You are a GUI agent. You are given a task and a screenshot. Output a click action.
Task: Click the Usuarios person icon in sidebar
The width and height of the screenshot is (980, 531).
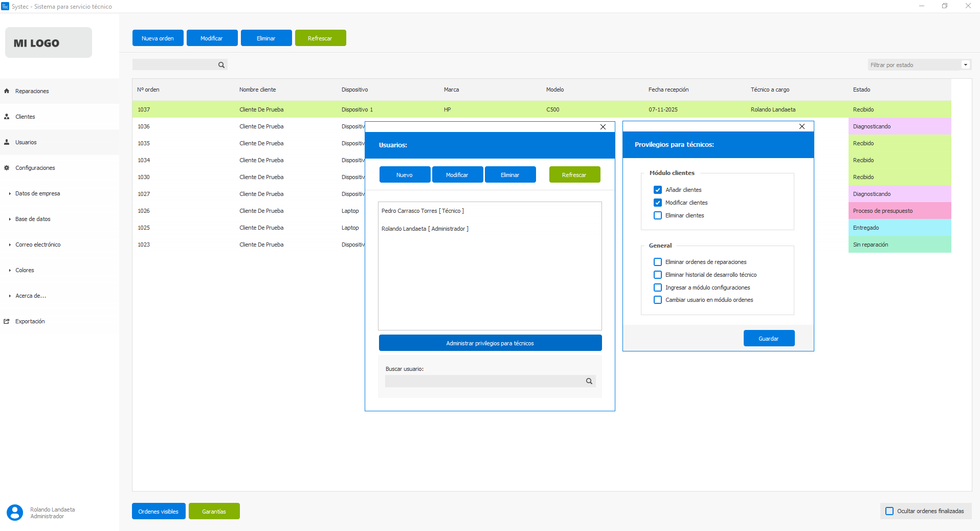pyautogui.click(x=7, y=142)
